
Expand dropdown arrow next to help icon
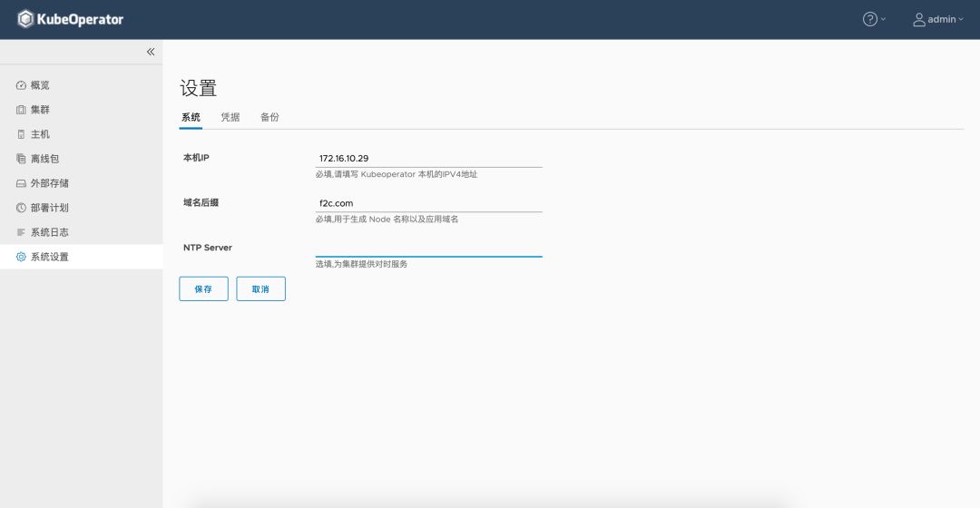click(883, 19)
